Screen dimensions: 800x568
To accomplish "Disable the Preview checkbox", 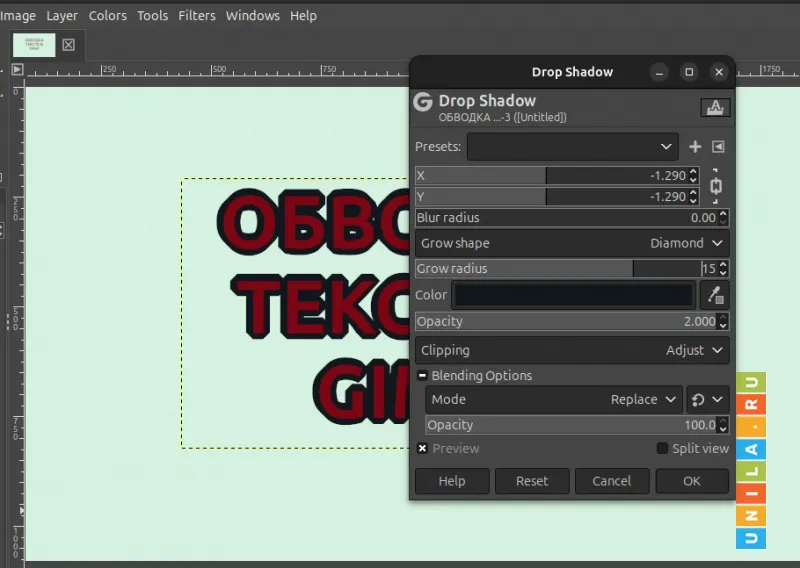I will (422, 449).
